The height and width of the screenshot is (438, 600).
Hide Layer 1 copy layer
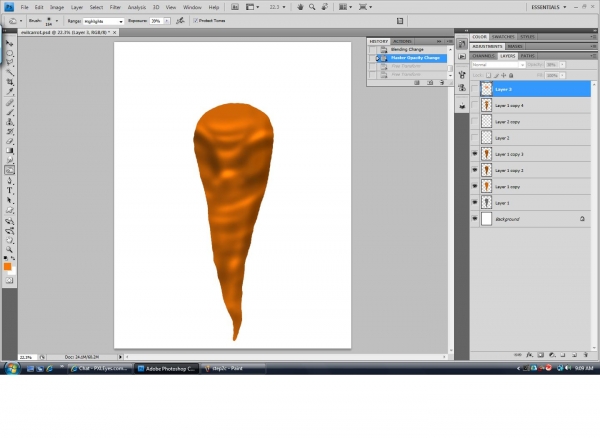pos(474,186)
